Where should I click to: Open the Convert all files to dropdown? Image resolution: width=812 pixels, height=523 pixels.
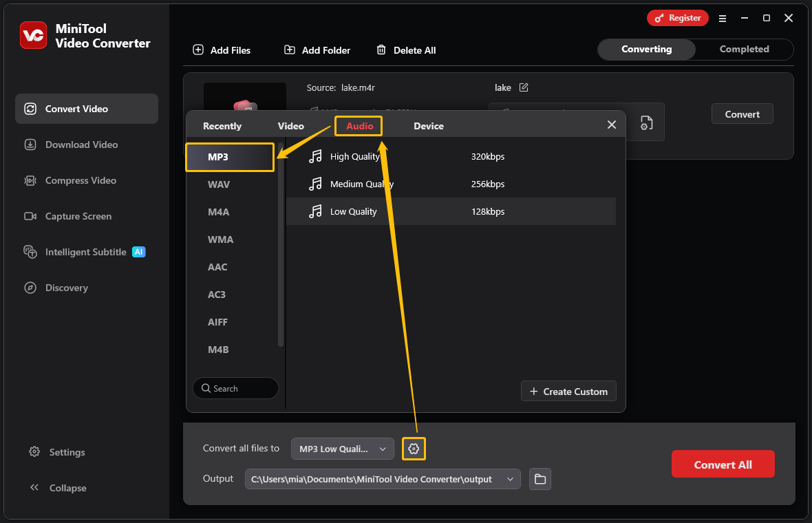(x=342, y=448)
